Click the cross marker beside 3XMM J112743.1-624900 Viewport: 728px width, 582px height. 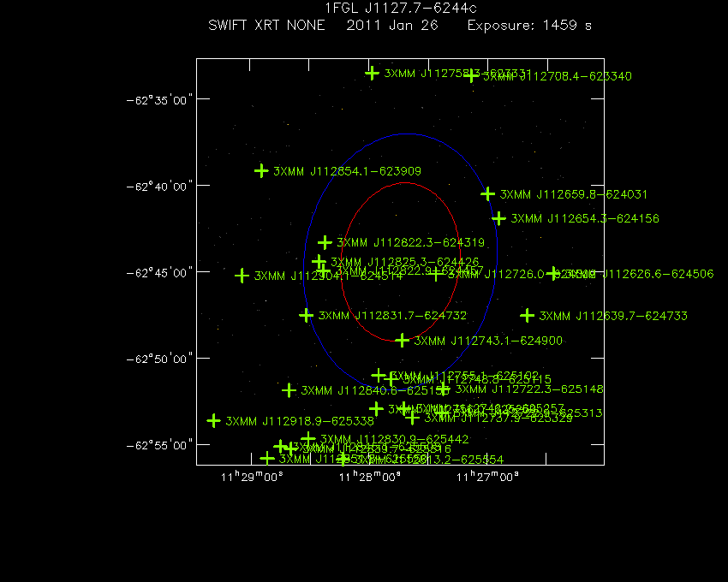pyautogui.click(x=402, y=340)
